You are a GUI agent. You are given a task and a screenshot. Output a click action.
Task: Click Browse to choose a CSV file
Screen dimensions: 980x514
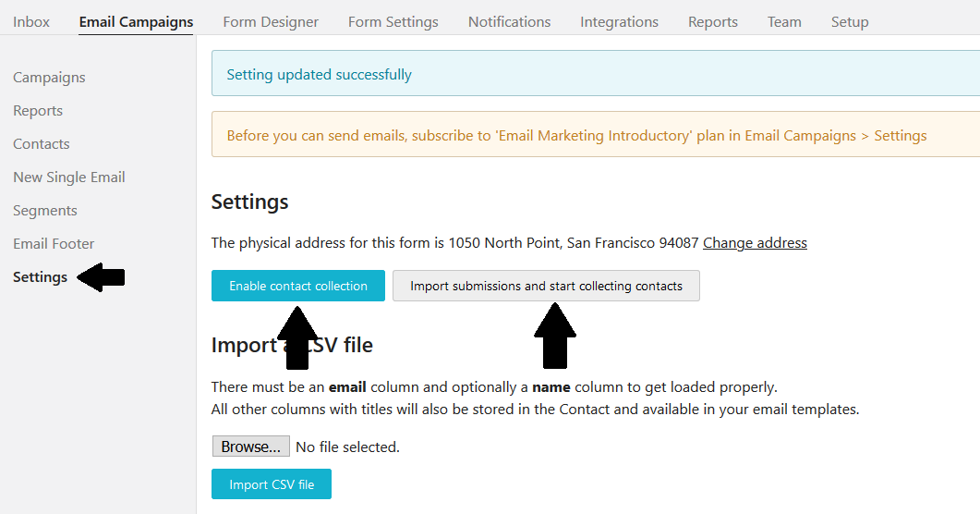coord(250,447)
